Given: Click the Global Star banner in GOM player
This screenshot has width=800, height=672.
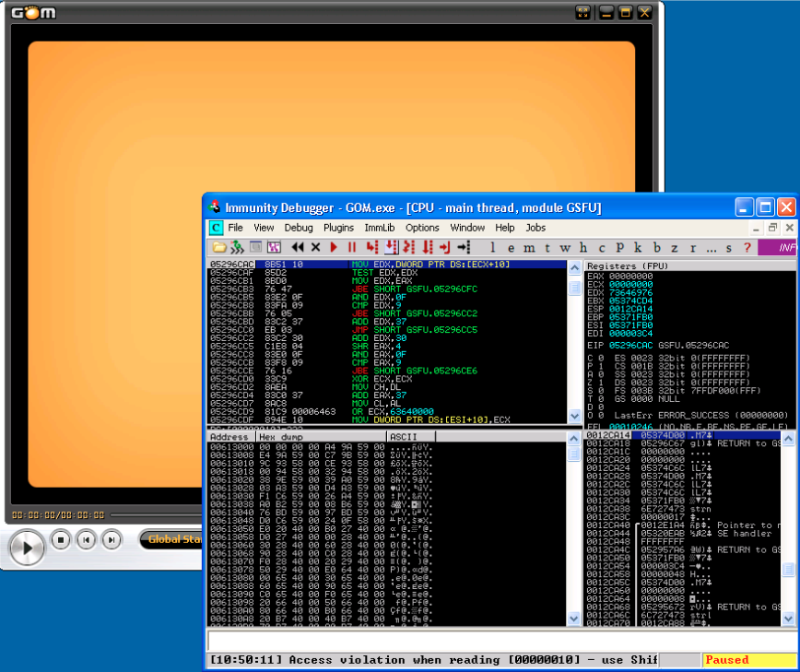Looking at the screenshot, I should pyautogui.click(x=171, y=539).
